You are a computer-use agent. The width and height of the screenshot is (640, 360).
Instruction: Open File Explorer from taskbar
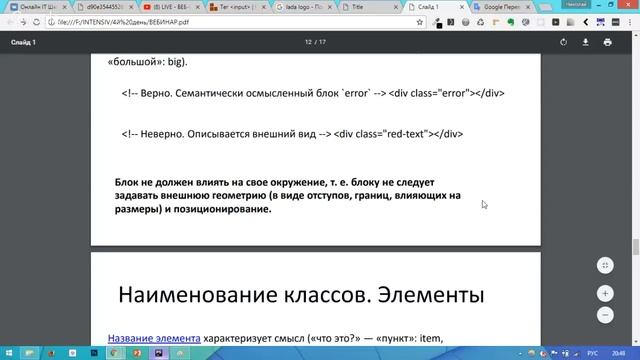coord(29,353)
